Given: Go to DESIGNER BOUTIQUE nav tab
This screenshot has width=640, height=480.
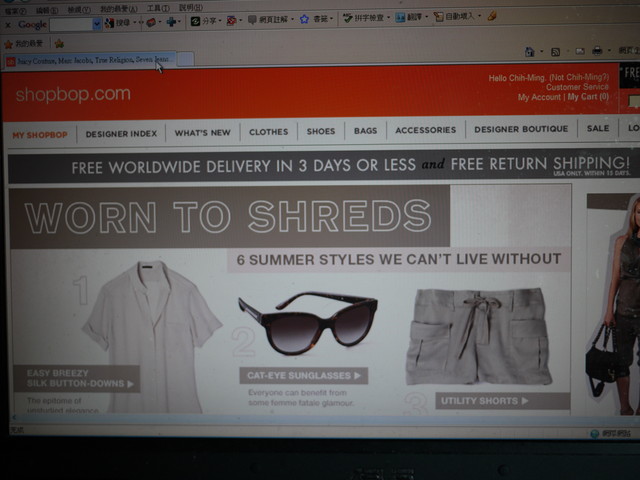Looking at the screenshot, I should [x=521, y=129].
